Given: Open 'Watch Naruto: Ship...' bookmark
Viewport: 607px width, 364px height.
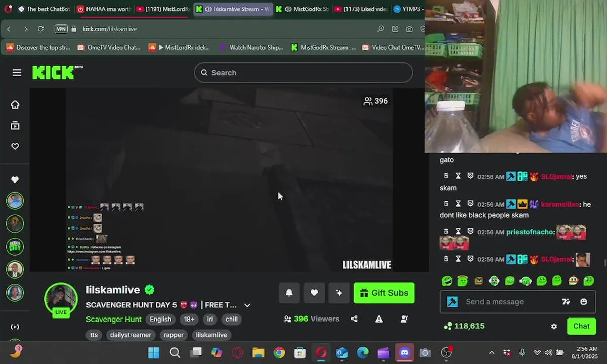Looking at the screenshot, I should pyautogui.click(x=251, y=48).
